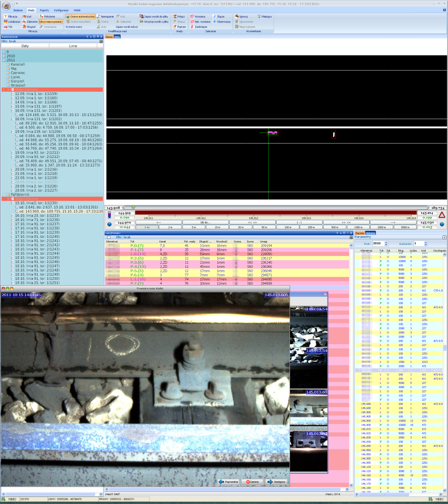This screenshot has height=504, width=448.
Task: Expand the Kwiecień month node
Action: tap(8, 64)
